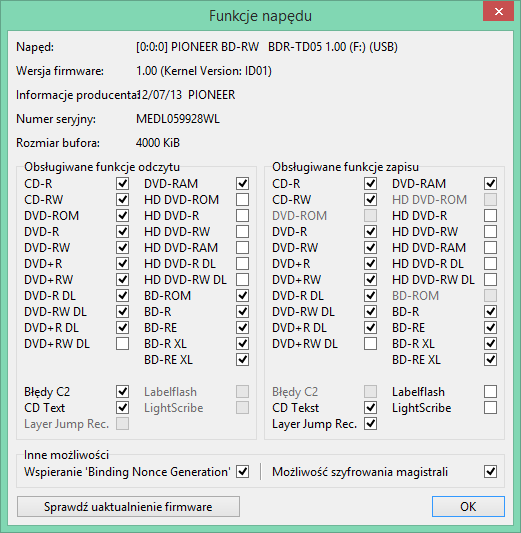Toggle BD-RE checkbox in write functions
Viewport: 521px width, 533px height.
pyautogui.click(x=490, y=327)
